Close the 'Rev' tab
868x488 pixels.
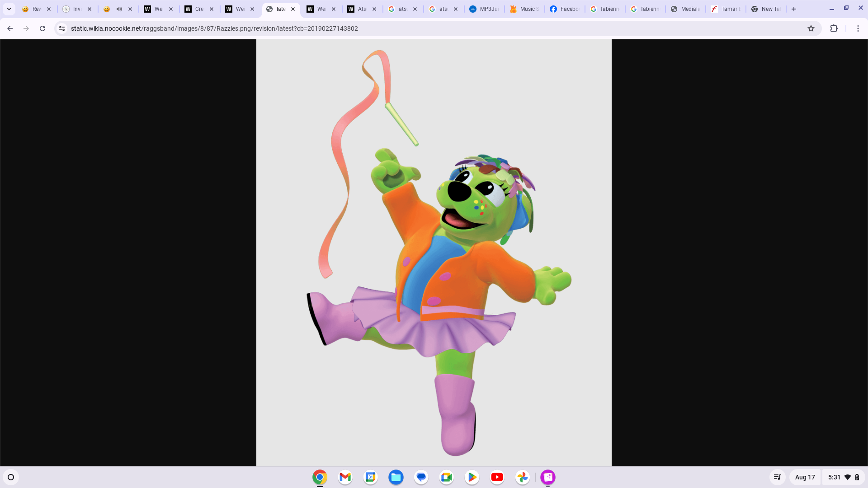pos(49,9)
